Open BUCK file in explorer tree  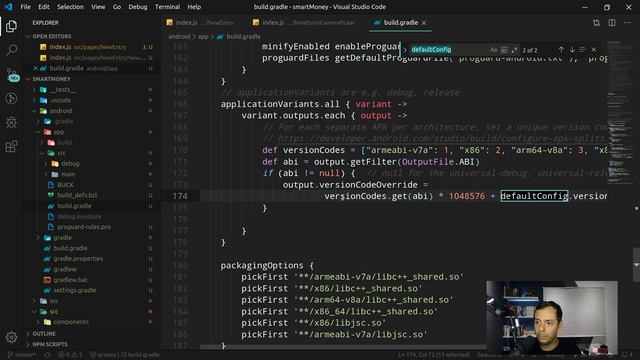[65, 184]
